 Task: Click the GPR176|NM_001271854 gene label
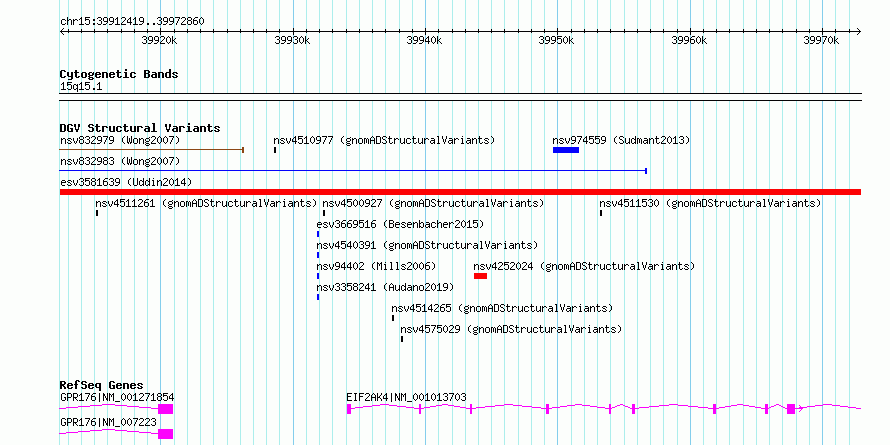coord(117,397)
